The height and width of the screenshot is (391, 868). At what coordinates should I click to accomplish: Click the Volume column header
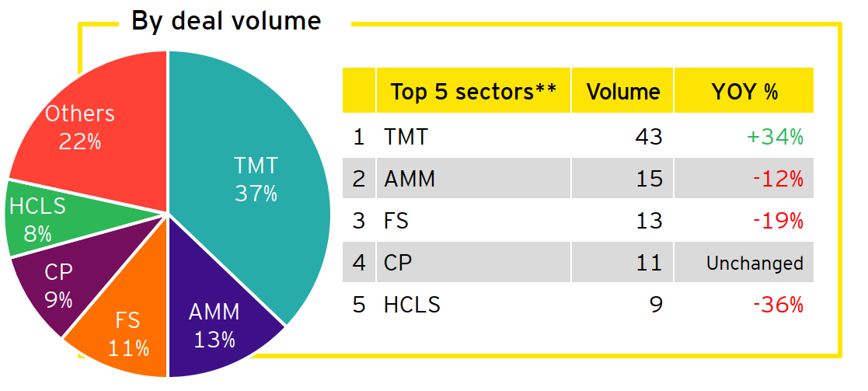(x=623, y=92)
